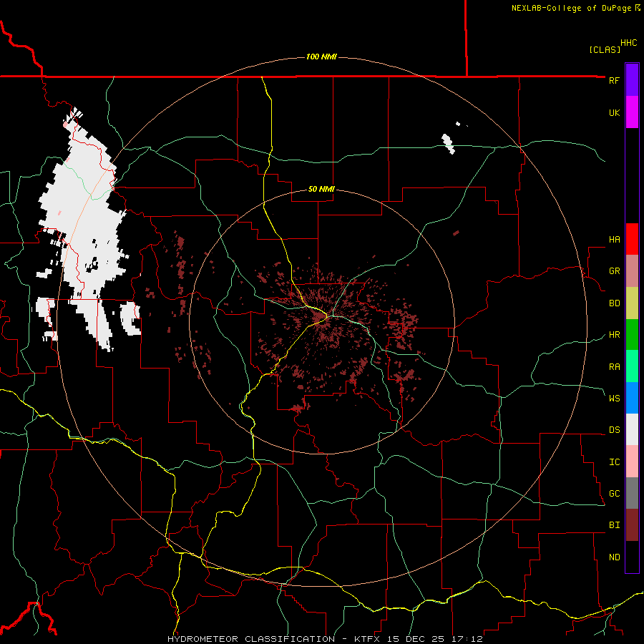
Task: Select the BD yellow legend swatch
Action: [632, 303]
